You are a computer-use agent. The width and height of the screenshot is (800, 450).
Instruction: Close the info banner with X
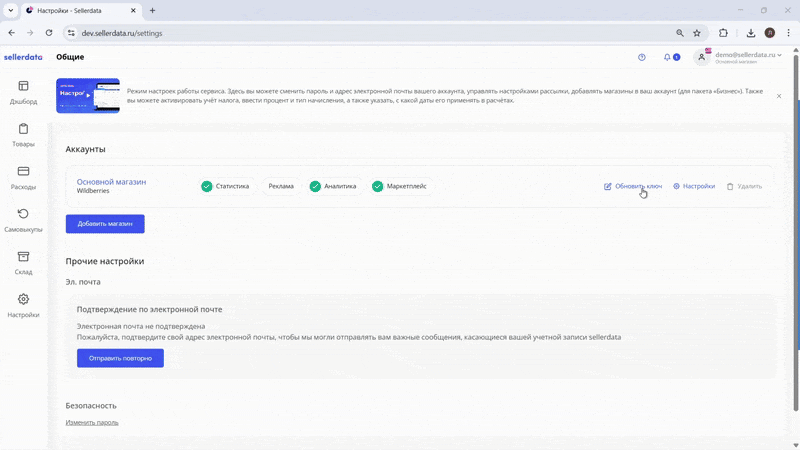tap(779, 96)
